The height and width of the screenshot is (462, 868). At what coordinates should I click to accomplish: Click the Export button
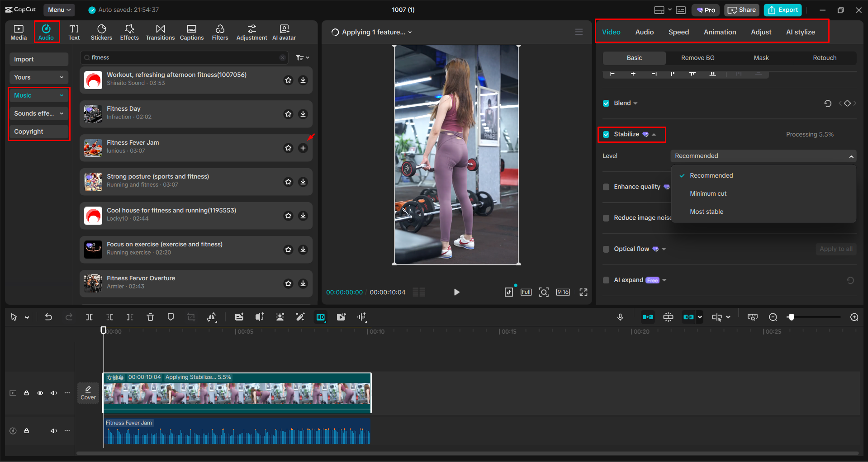[783, 10]
